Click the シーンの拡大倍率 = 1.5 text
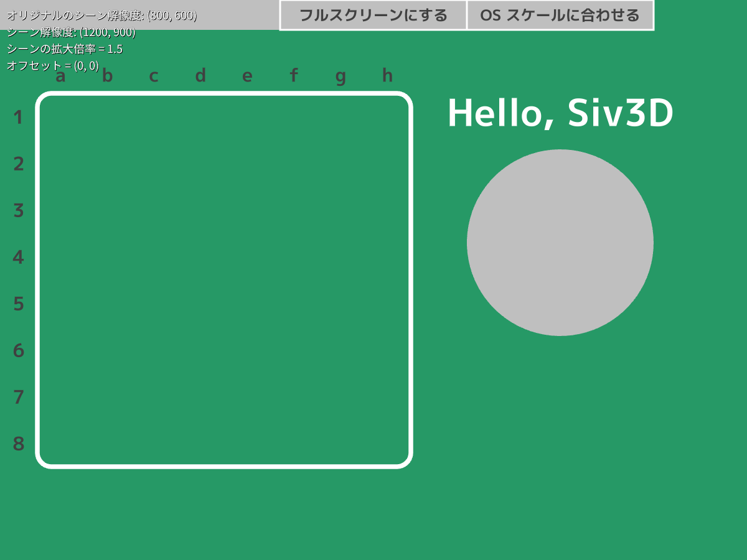Screen dimensions: 747x560 [65, 49]
